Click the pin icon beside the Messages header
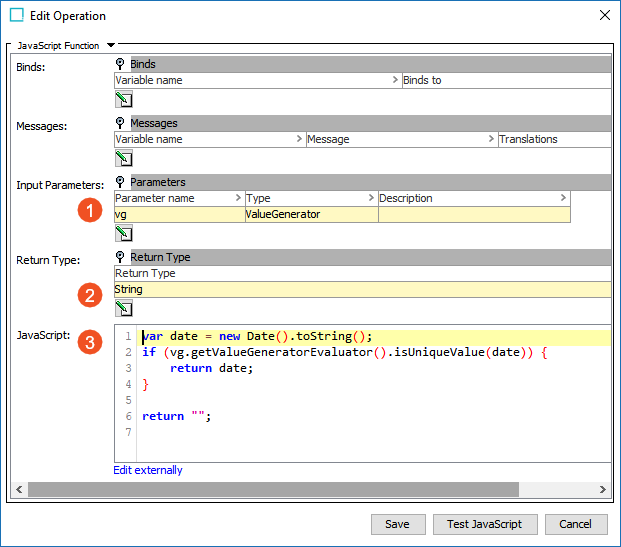The image size is (621, 547). [x=121, y=123]
